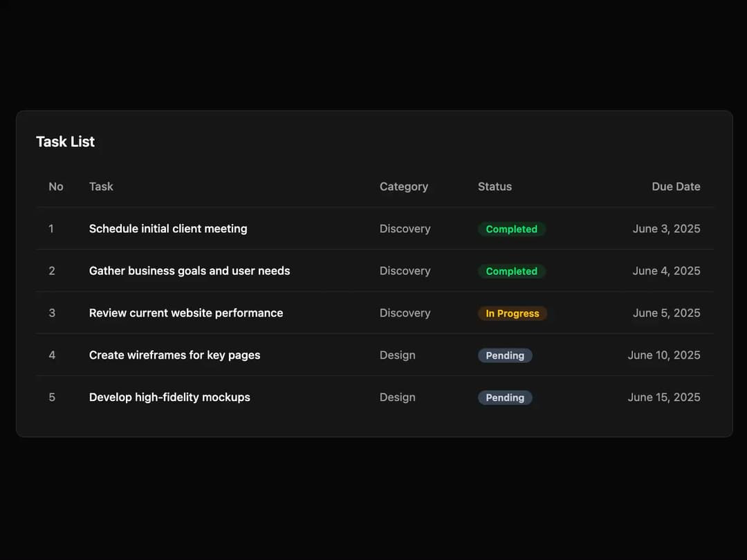The image size is (747, 560).
Task: Click Completed badge for Schedule initial client meeting
Action: 512,229
